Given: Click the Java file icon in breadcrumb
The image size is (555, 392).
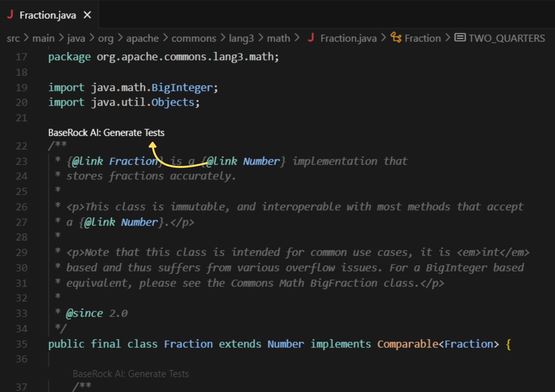Looking at the screenshot, I should click(x=311, y=38).
